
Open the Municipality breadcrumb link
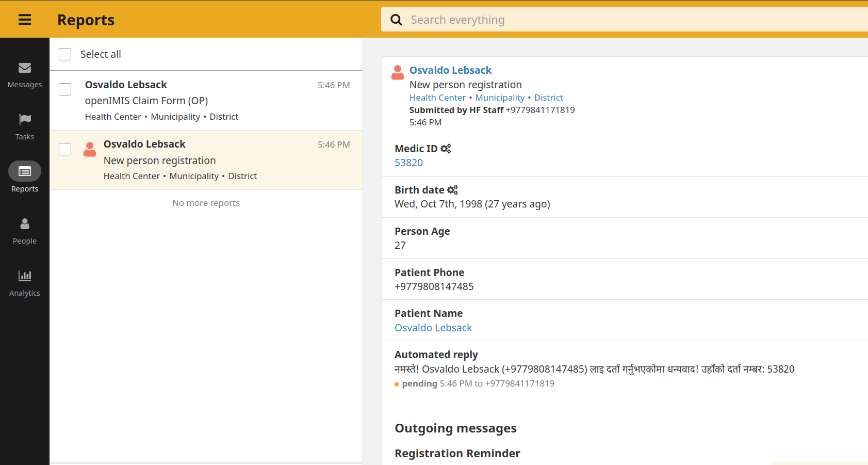(500, 98)
